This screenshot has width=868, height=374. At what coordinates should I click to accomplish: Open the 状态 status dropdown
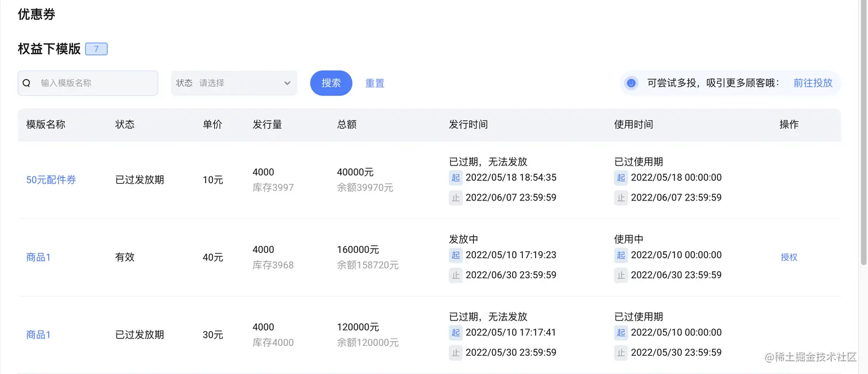[x=234, y=83]
